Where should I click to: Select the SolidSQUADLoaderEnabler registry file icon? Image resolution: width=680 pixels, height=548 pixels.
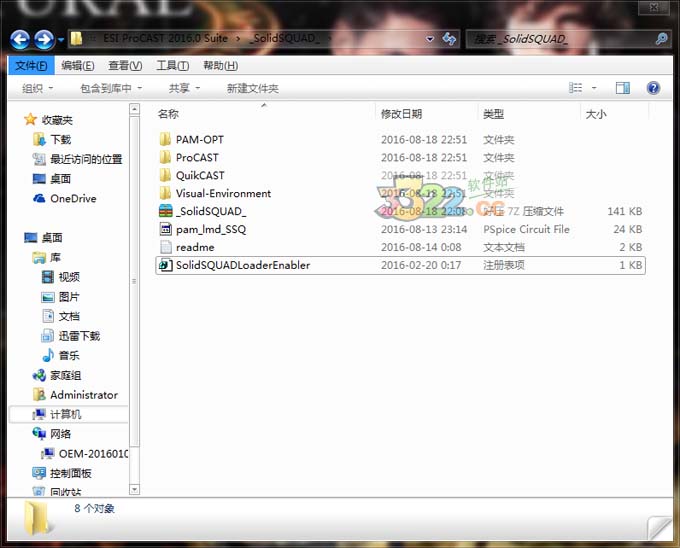166,265
